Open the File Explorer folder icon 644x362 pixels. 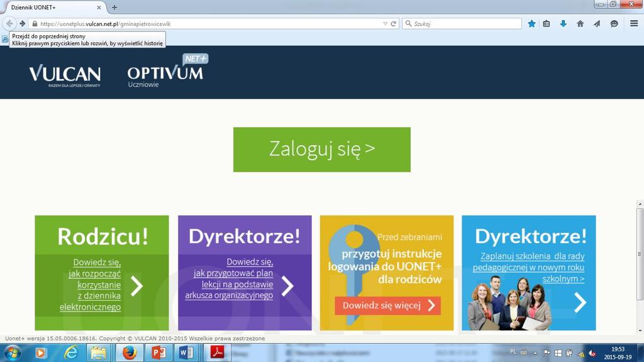pyautogui.click(x=99, y=353)
